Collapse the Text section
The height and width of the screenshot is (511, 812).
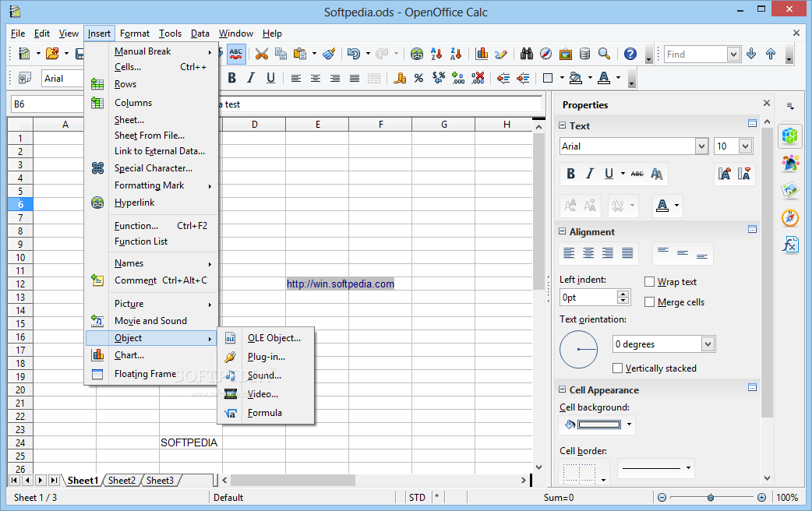pyautogui.click(x=563, y=125)
